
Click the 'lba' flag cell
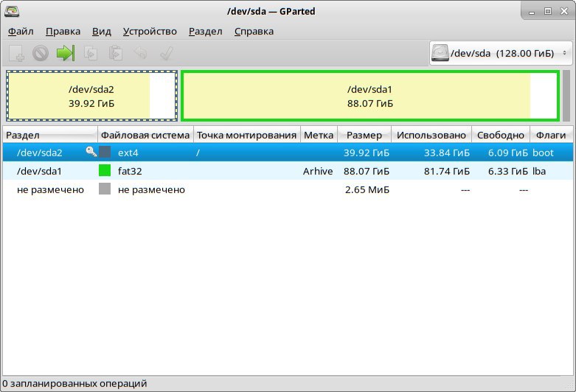click(539, 171)
